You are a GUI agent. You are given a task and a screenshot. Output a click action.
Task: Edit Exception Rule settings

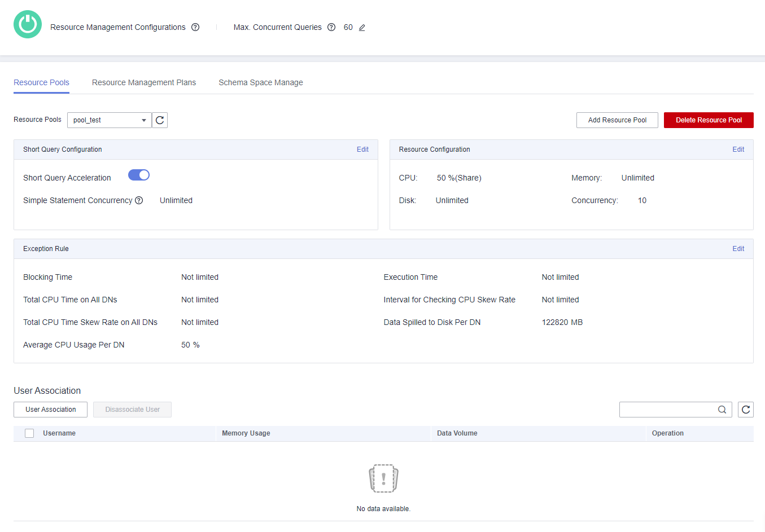[738, 249]
